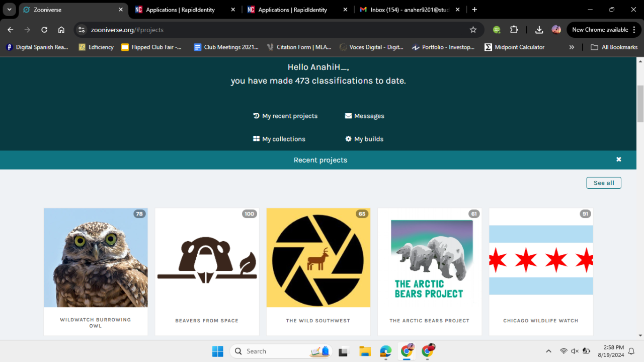The height and width of the screenshot is (362, 644).
Task: Open the Chrome profile avatar
Action: pos(556,30)
